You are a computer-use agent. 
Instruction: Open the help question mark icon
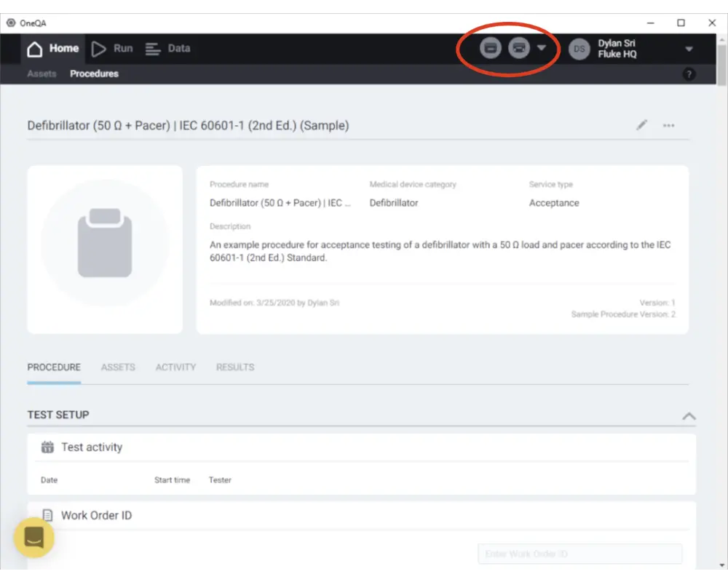point(689,74)
